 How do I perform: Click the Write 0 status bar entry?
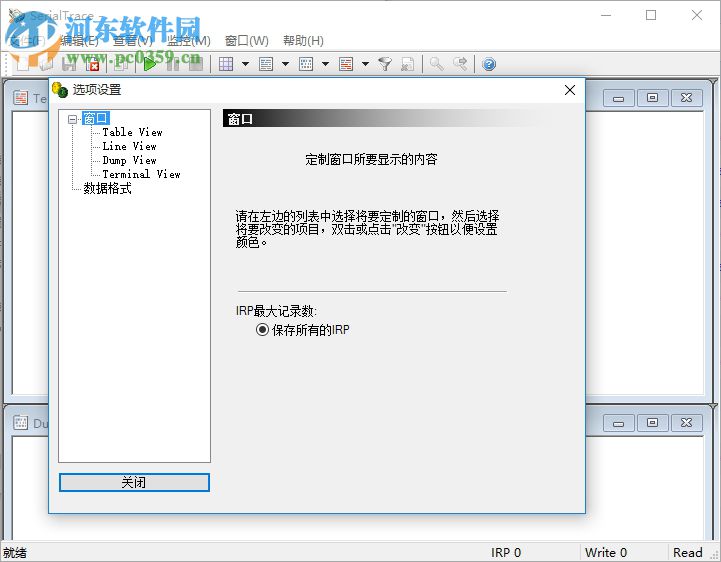tap(606, 552)
